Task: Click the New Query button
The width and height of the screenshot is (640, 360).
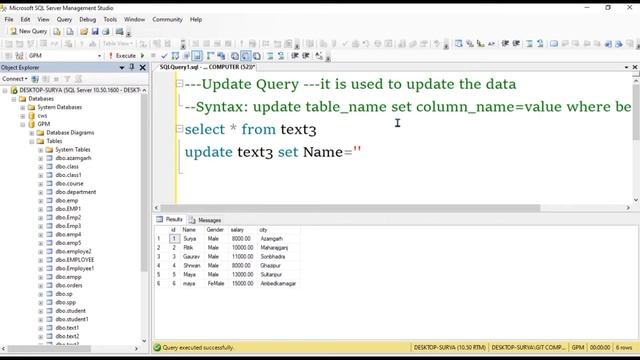Action: click(29, 31)
